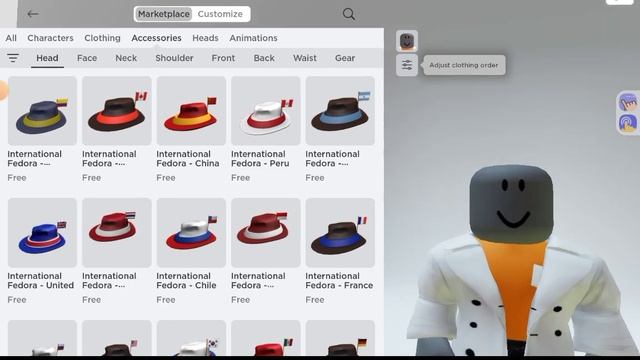Select the International Fedora France thumbnail
This screenshot has width=640, height=360.
point(340,233)
